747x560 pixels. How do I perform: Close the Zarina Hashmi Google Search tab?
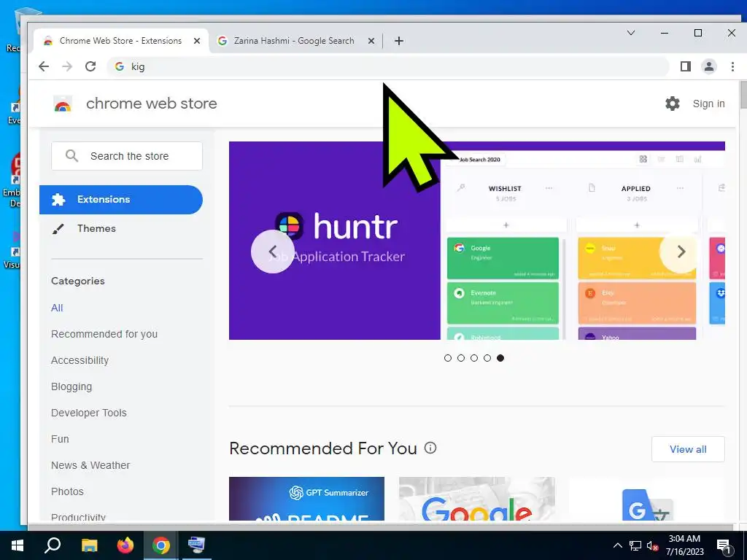click(x=371, y=41)
